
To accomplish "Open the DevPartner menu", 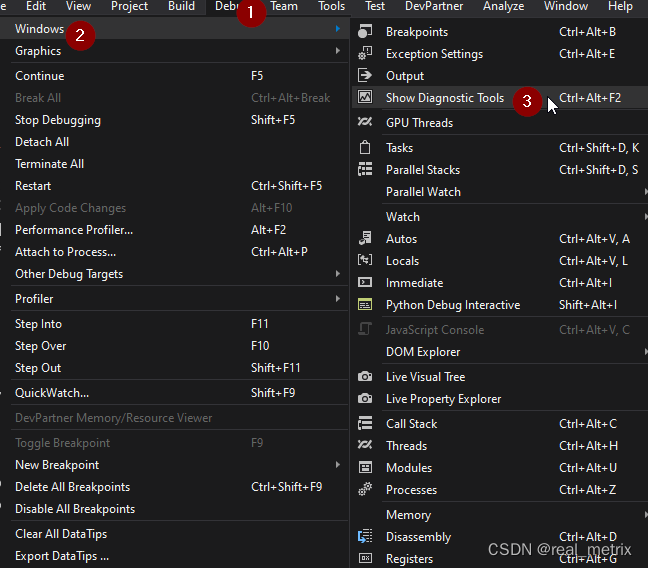I will 434,6.
